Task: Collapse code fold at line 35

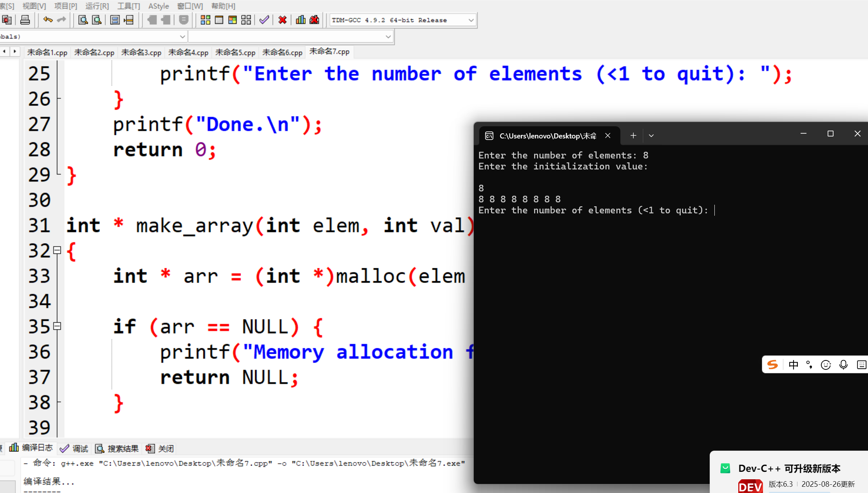Action: [57, 326]
